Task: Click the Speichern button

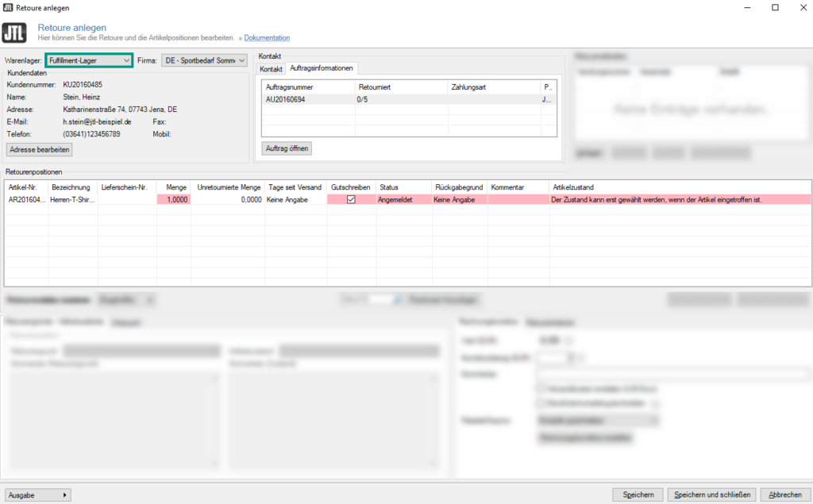Action: 638,494
